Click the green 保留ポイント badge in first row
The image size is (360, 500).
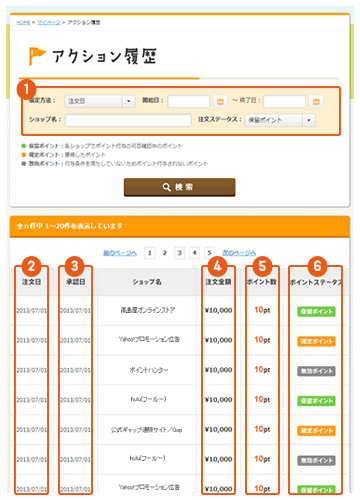316,311
